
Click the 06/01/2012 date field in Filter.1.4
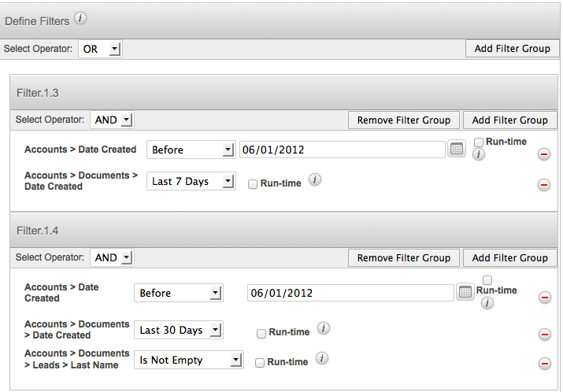pos(350,293)
